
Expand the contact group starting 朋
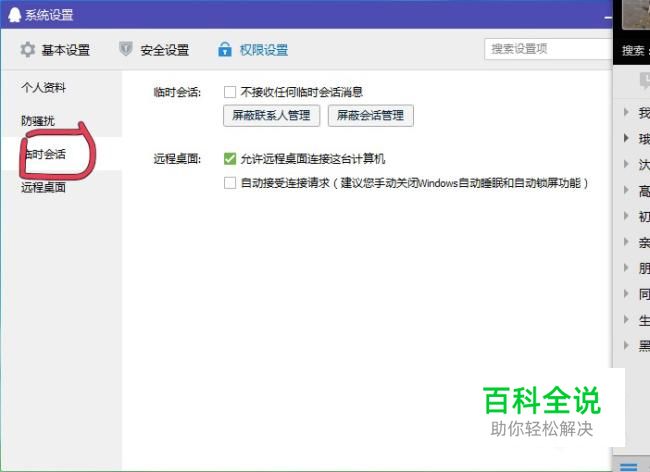[626, 268]
